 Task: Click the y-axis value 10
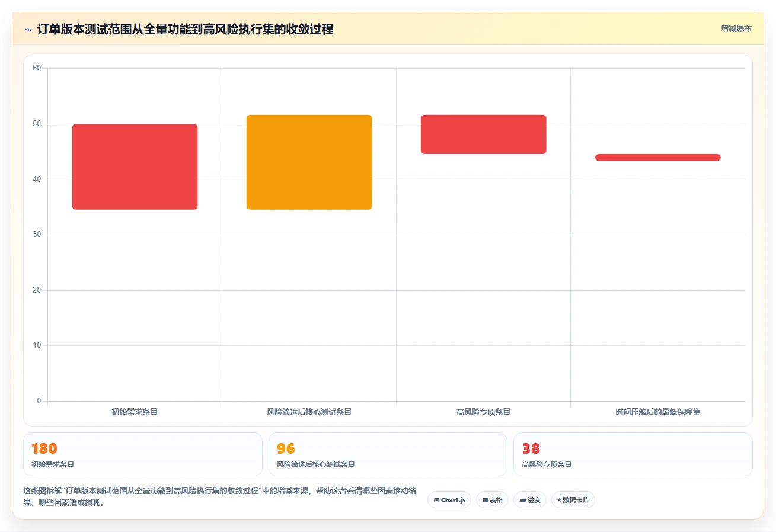37,345
